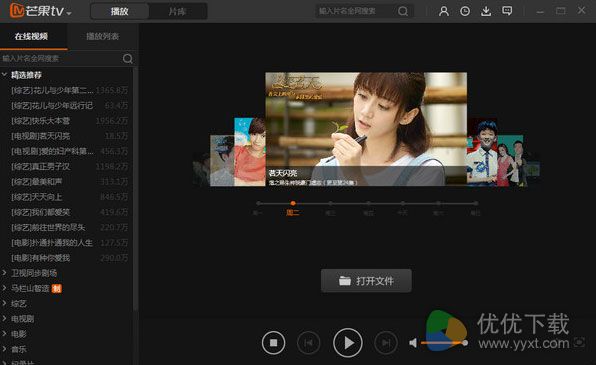Open the feedback message icon

[507, 11]
